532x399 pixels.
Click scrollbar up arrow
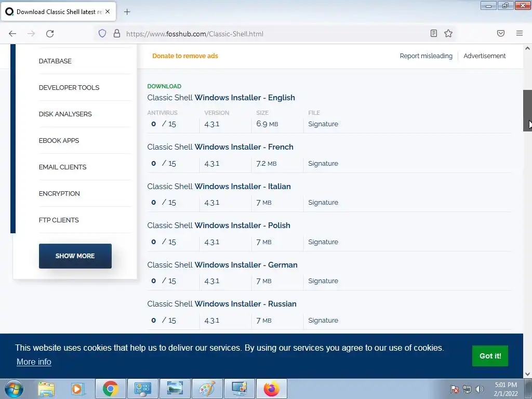tap(527, 48)
